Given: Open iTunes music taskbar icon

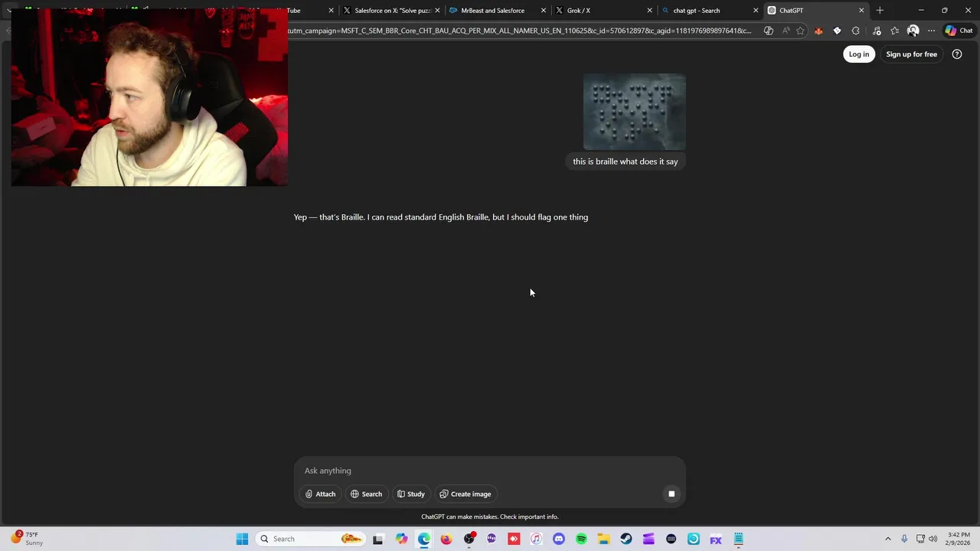Looking at the screenshot, I should point(536,539).
